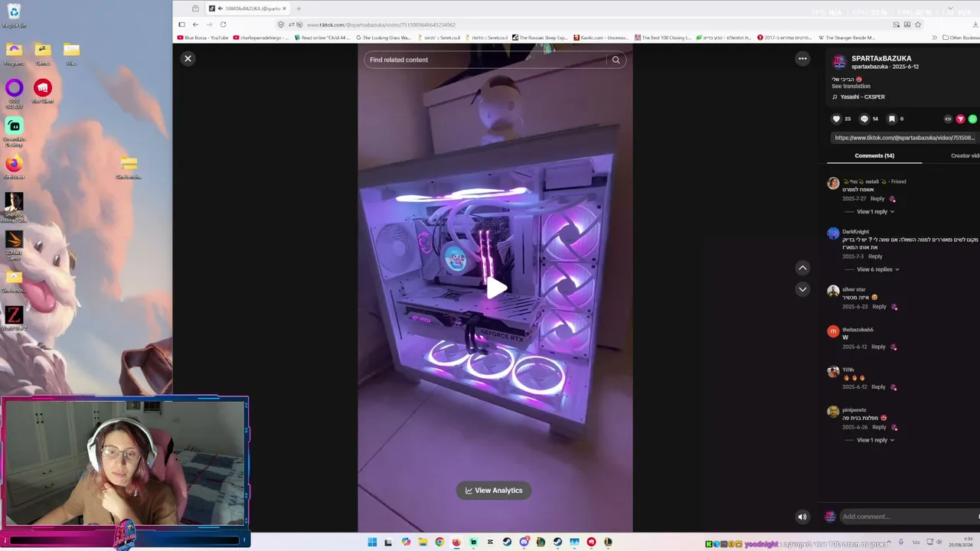Screen dimensions: 980x551
Task: Open Discord from the taskbar
Action: (524, 543)
